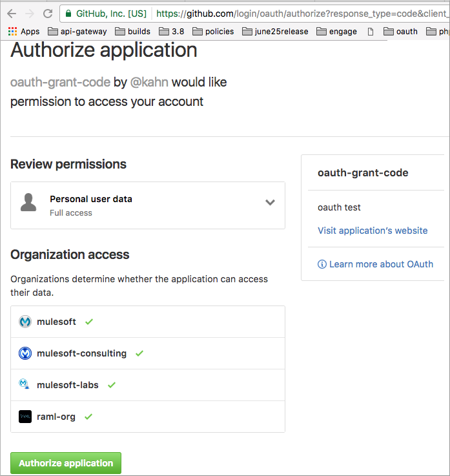Click the browser forward arrow
Viewport: 450px width, 476px height.
30,13
